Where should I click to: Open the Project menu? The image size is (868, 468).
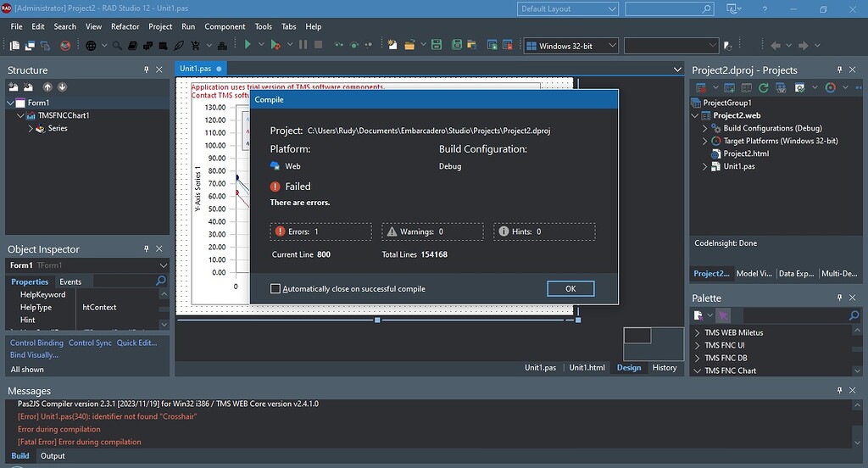point(160,26)
